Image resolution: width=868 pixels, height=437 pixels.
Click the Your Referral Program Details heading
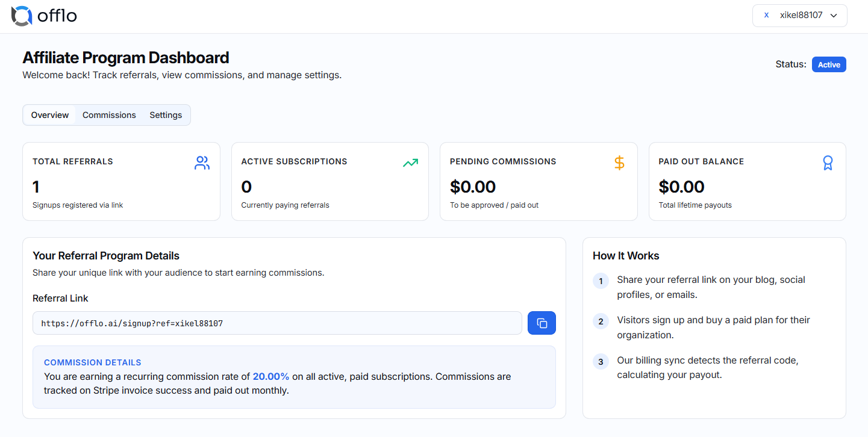(106, 256)
